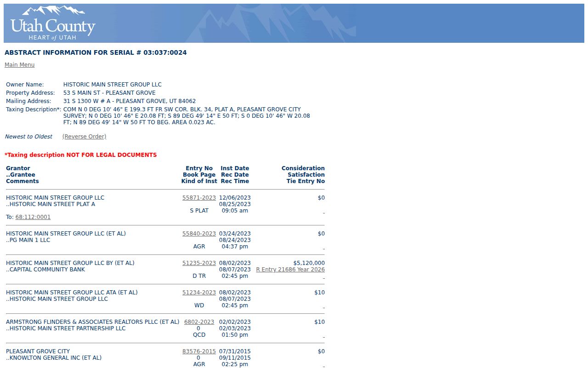
Task: Click instrument date 12/06/2023
Action: tap(235, 198)
